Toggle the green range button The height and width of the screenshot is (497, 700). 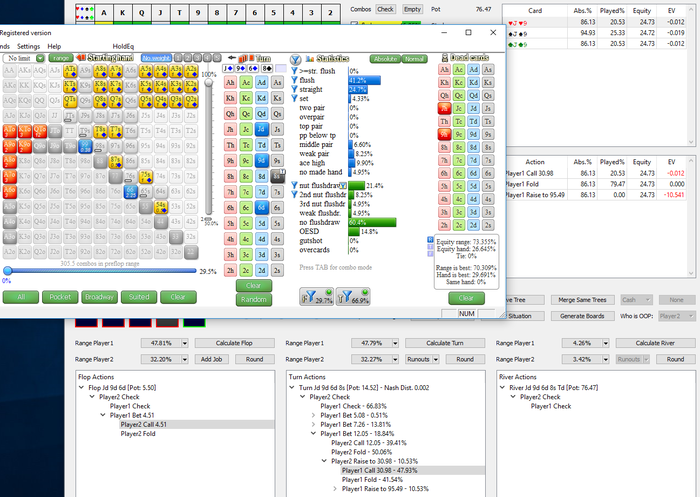[x=61, y=58]
